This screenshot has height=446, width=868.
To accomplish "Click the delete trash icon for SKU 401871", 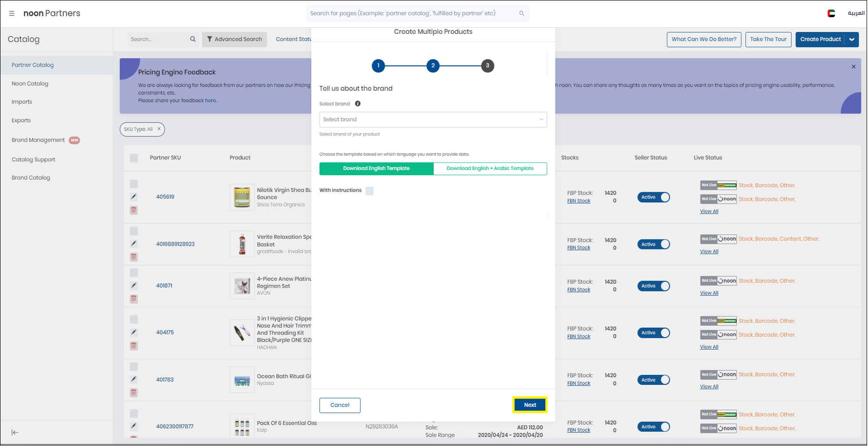I will pos(134,299).
